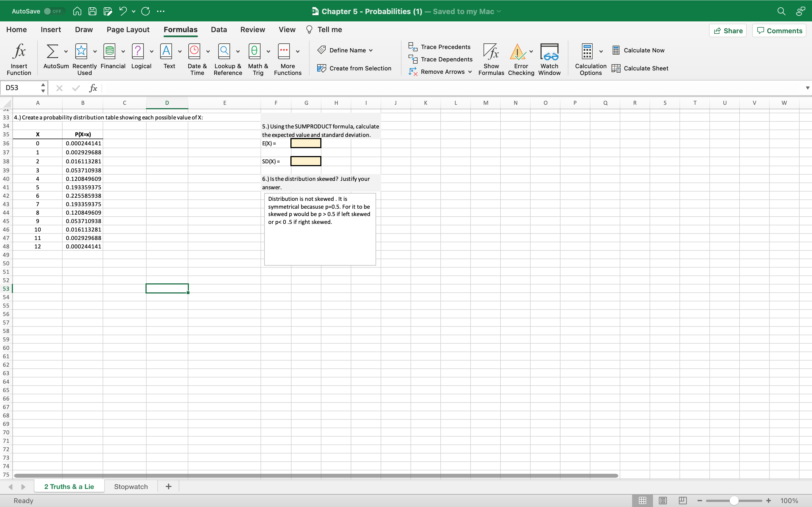Open the Stopwatch sheet tab
The height and width of the screenshot is (507, 812).
tap(131, 486)
